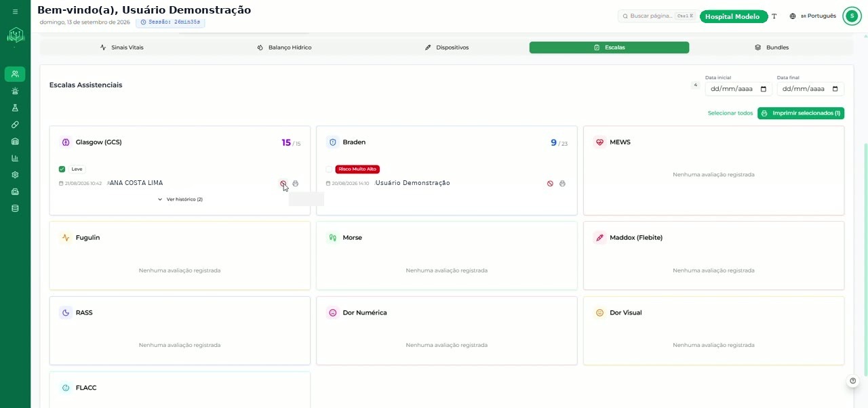Select the Escalas tab
The image size is (868, 408).
[609, 47]
